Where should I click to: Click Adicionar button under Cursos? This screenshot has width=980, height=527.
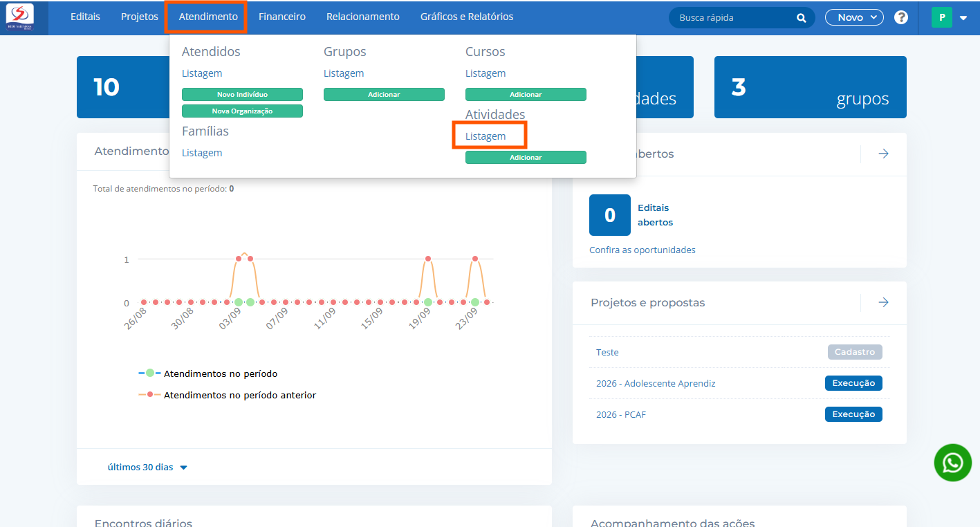[x=526, y=94]
